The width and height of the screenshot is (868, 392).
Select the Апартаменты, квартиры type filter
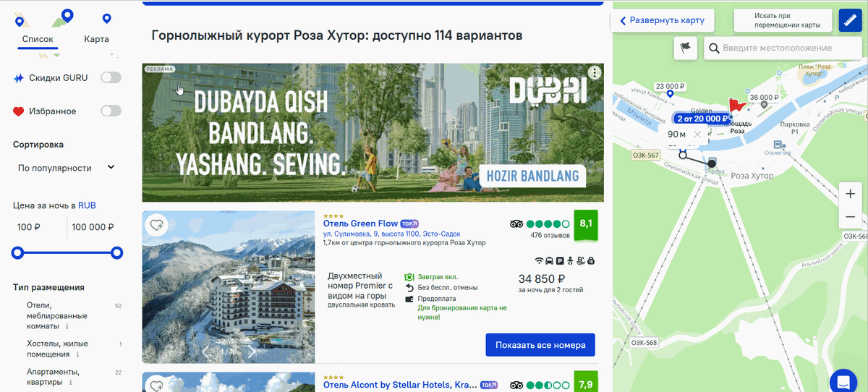pyautogui.click(x=54, y=377)
